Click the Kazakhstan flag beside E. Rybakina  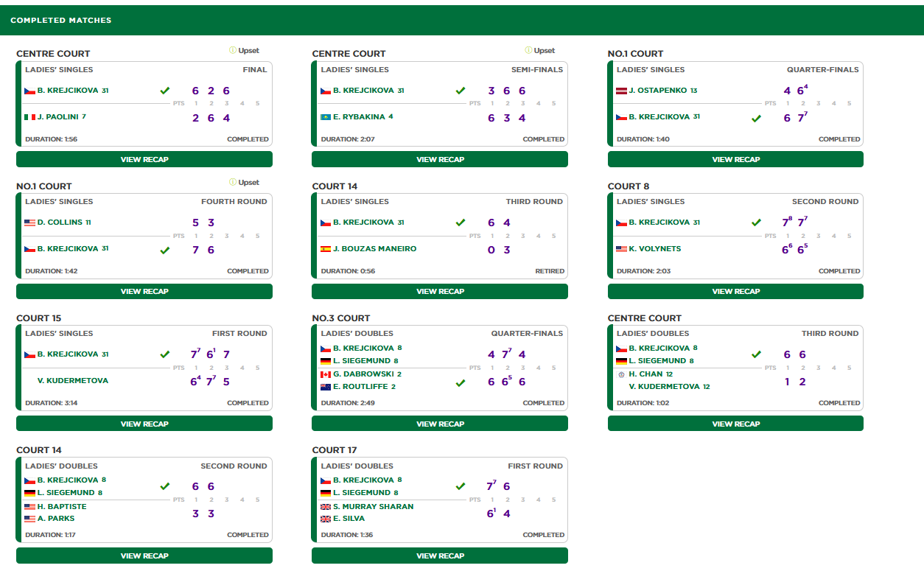[x=325, y=117]
